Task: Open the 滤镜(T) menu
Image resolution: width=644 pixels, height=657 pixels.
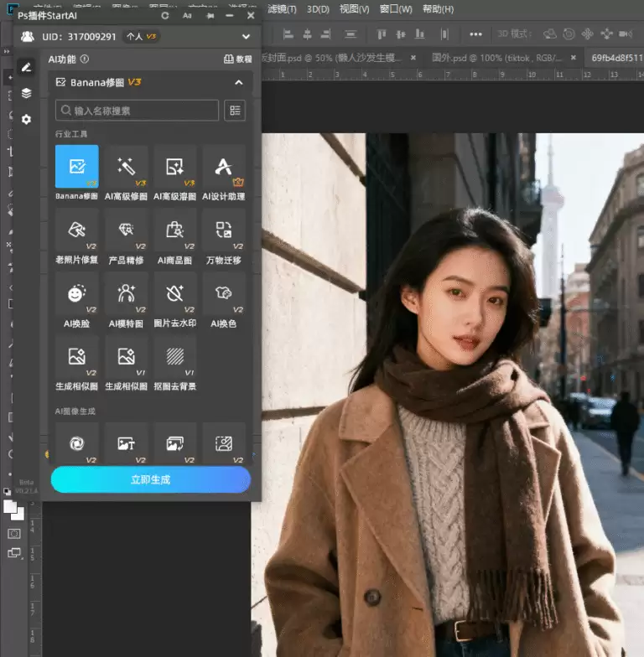Action: coord(282,8)
